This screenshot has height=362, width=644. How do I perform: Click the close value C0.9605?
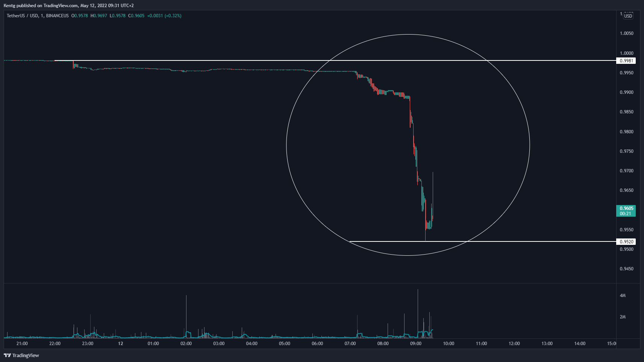click(136, 16)
